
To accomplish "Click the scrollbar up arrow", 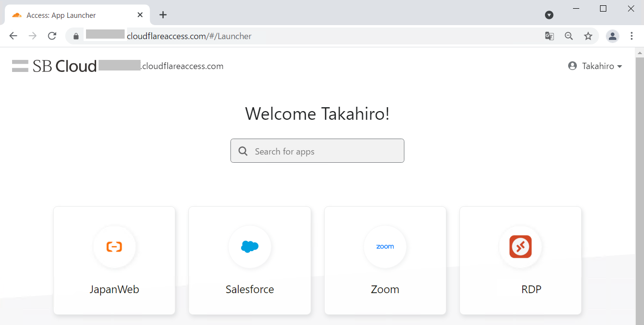I will click(x=640, y=52).
